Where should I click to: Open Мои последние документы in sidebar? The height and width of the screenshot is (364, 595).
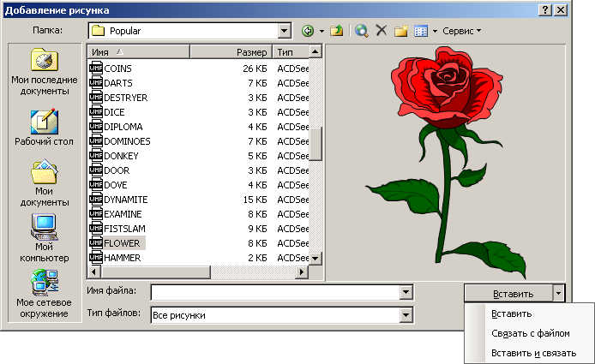45,71
